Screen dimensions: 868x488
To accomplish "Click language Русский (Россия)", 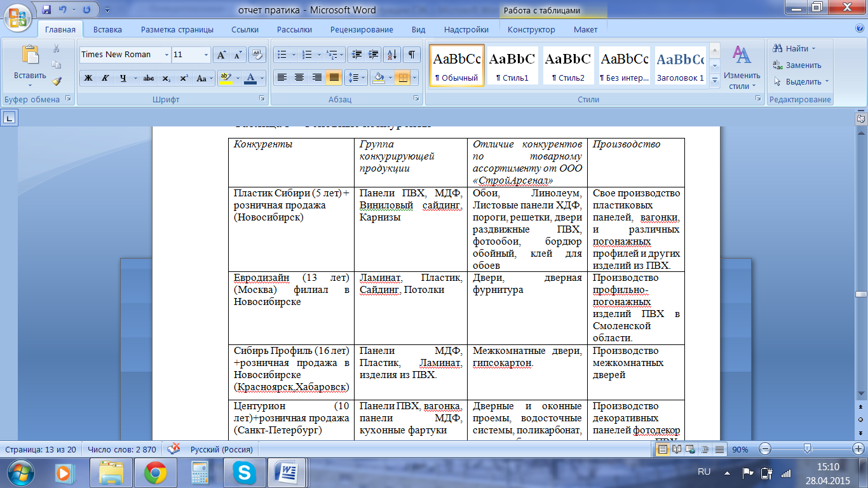I will point(222,449).
